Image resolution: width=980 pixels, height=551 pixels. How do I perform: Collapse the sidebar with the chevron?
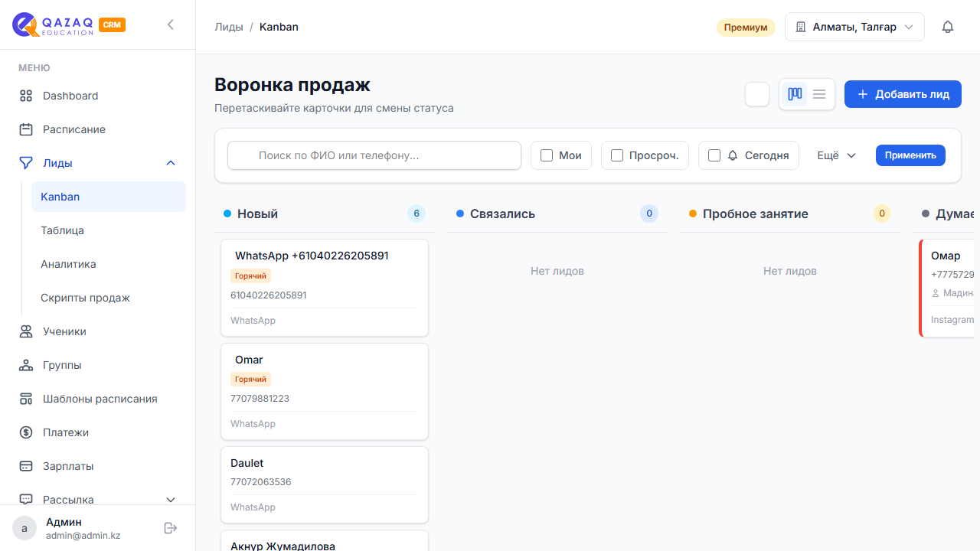pyautogui.click(x=171, y=24)
